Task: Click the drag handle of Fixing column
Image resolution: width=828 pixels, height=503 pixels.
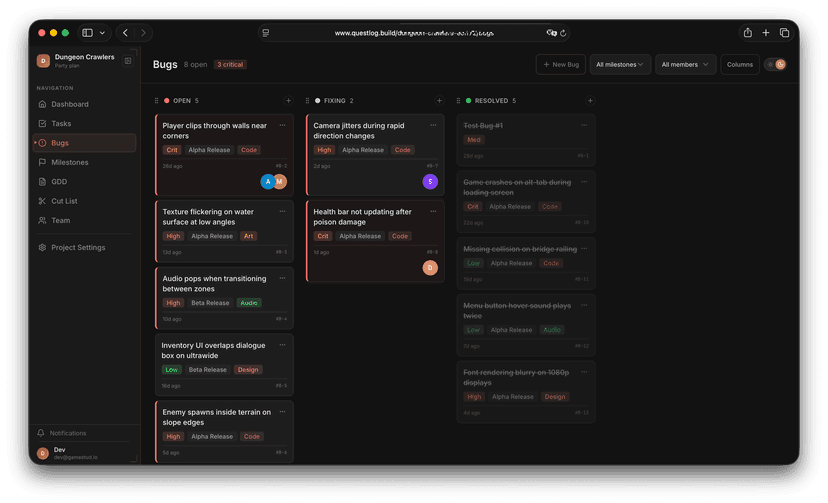Action: pyautogui.click(x=307, y=101)
